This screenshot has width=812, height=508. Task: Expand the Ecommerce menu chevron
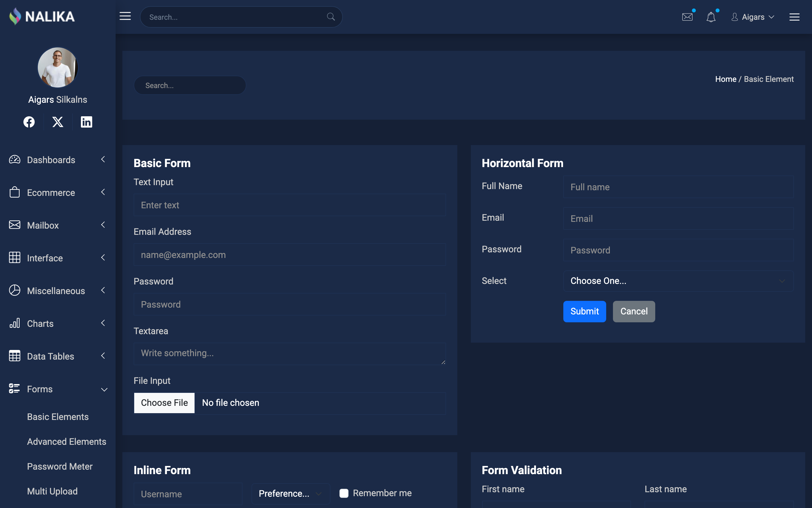pyautogui.click(x=103, y=192)
